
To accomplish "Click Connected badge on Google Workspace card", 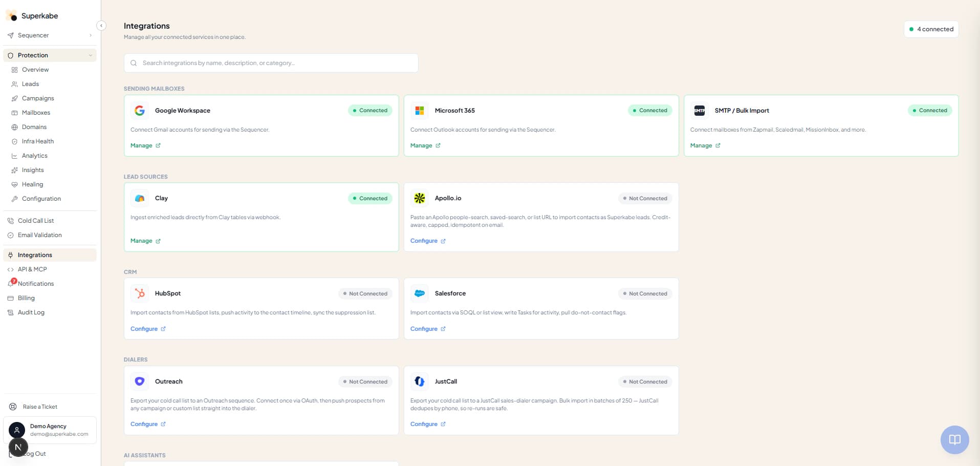I will point(370,111).
